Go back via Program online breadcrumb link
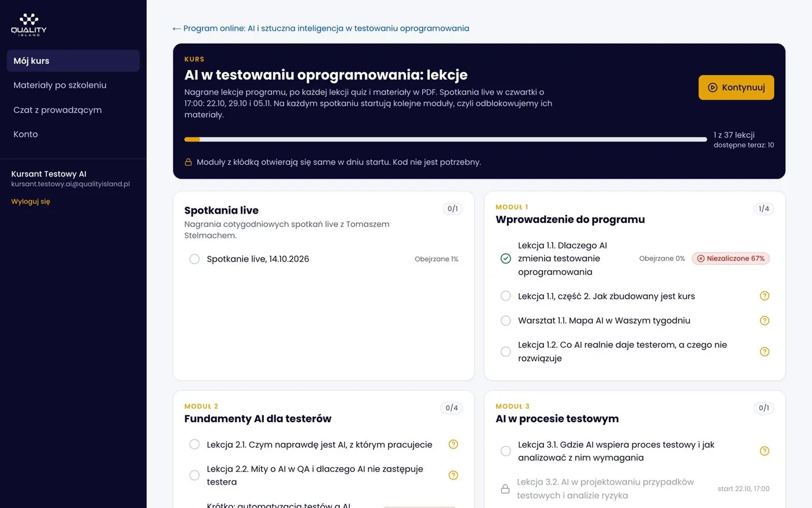The height and width of the screenshot is (508, 812). pos(321,28)
